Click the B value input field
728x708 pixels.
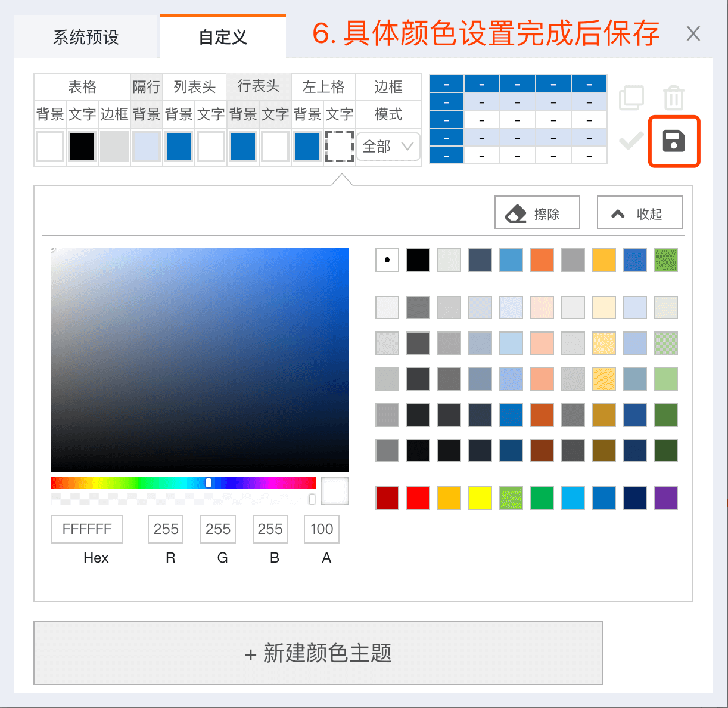pos(270,529)
